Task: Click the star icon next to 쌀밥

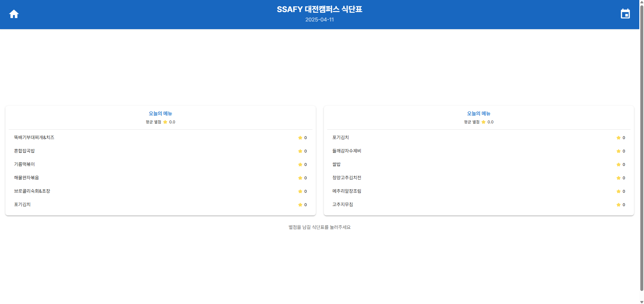Action: (x=618, y=165)
